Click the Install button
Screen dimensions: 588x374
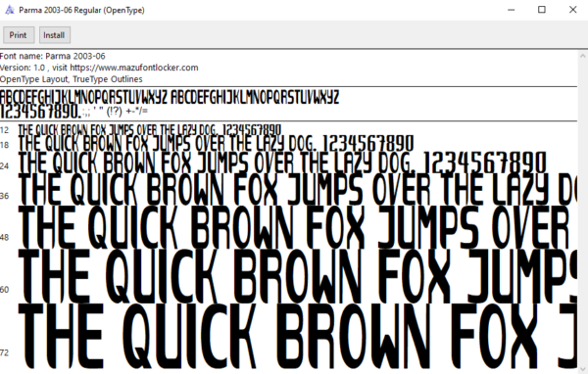tap(54, 35)
